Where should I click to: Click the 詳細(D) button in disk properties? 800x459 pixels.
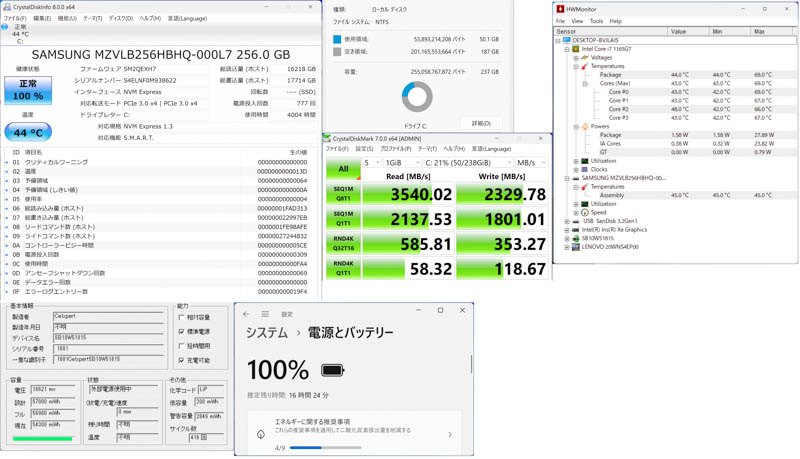481,123
